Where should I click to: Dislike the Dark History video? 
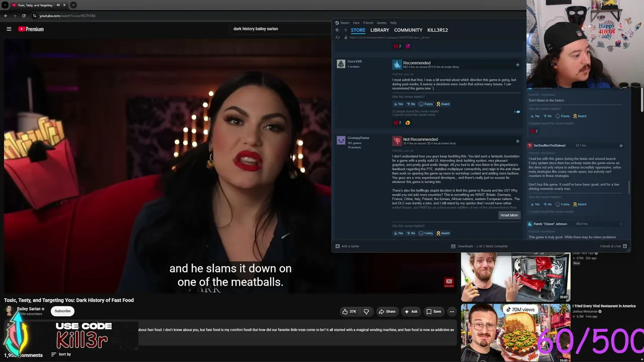[x=366, y=312]
